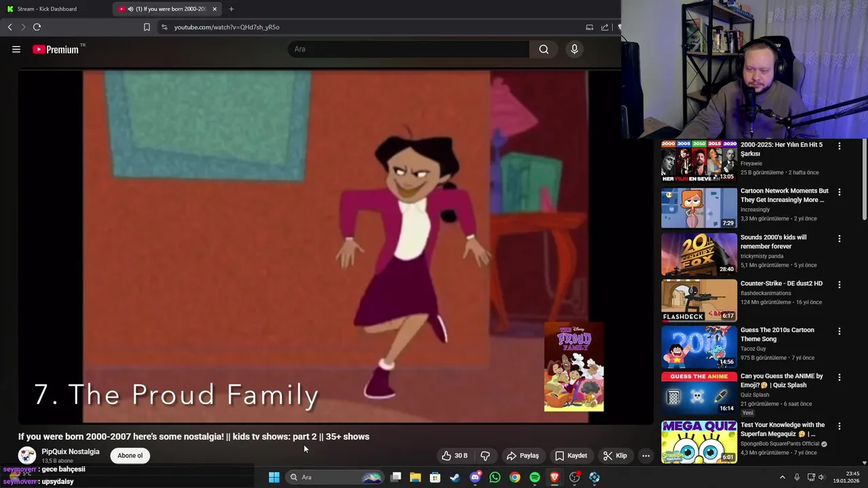This screenshot has height=488, width=868.
Task: Open more actions menu under the video
Action: 646,455
